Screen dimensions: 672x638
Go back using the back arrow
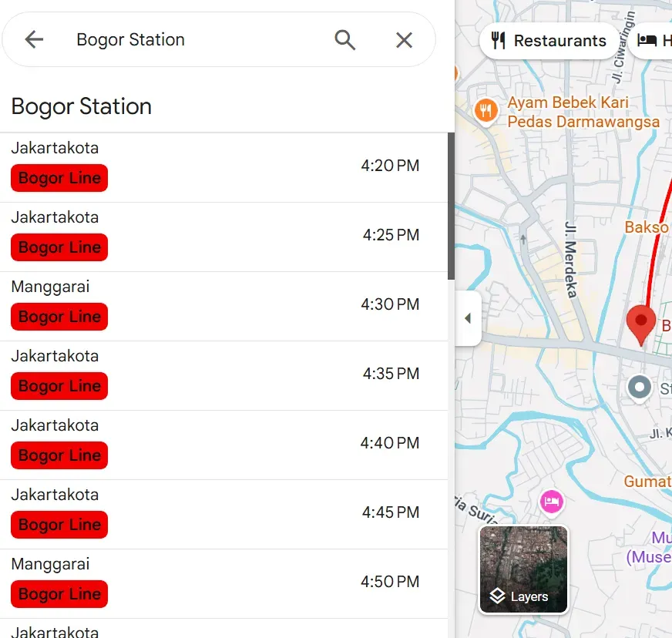[x=34, y=40]
